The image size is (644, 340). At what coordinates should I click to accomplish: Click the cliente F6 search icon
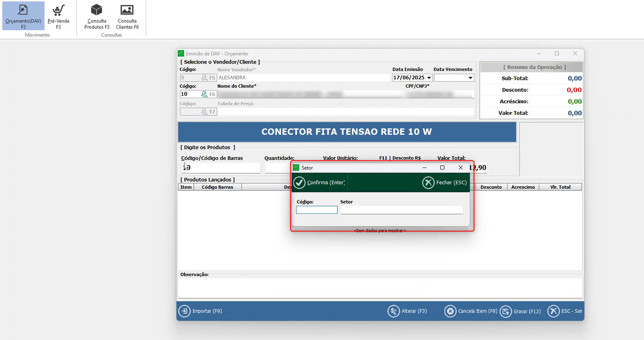coord(204,94)
